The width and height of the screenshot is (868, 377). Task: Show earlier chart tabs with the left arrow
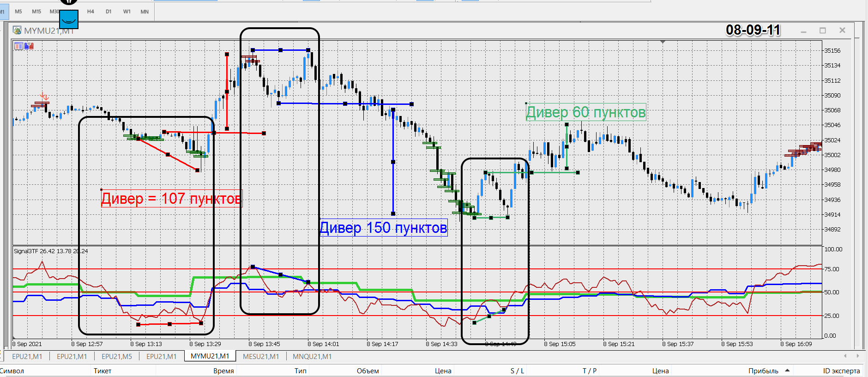pyautogui.click(x=845, y=356)
